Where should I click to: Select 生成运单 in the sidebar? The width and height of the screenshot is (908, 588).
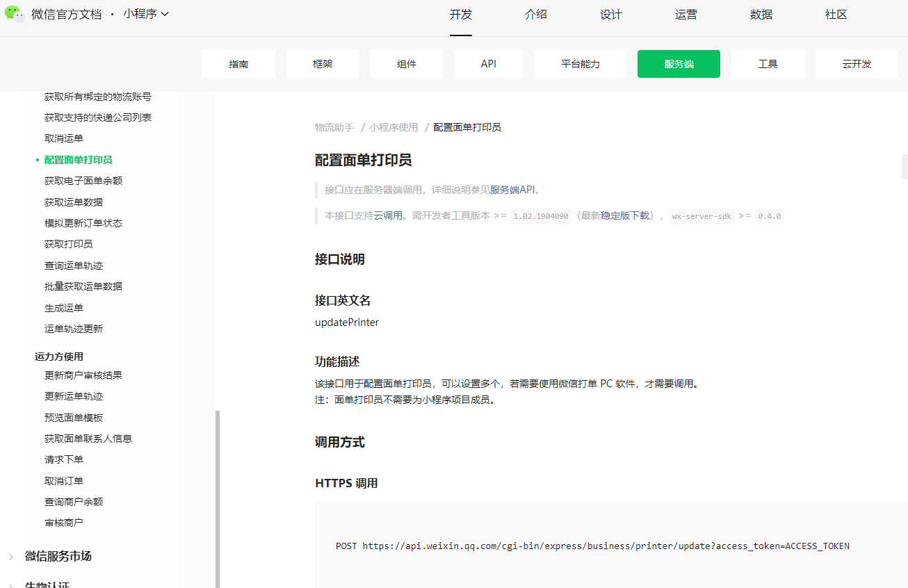(x=64, y=308)
